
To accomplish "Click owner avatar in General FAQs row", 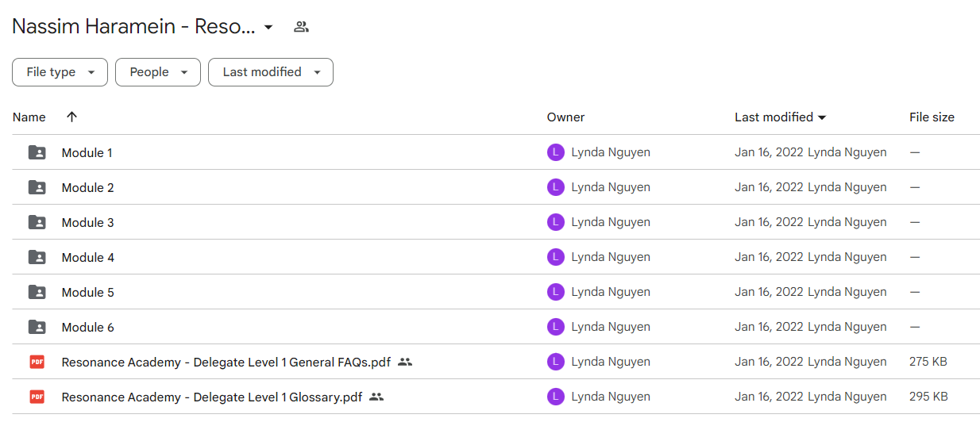I will (556, 362).
